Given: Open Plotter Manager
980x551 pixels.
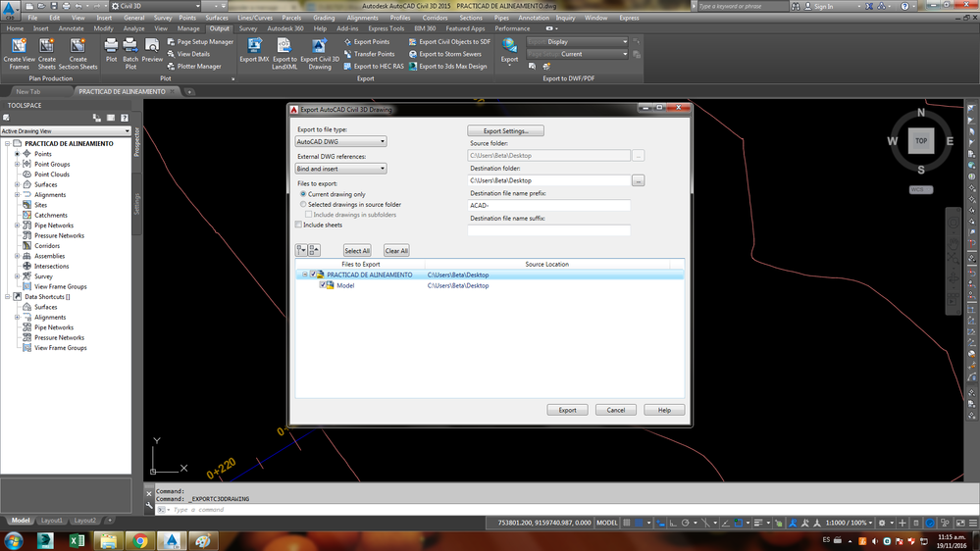Looking at the screenshot, I should coord(194,67).
